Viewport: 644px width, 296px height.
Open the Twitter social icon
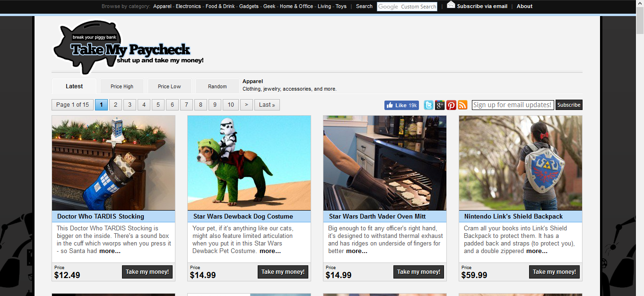428,105
